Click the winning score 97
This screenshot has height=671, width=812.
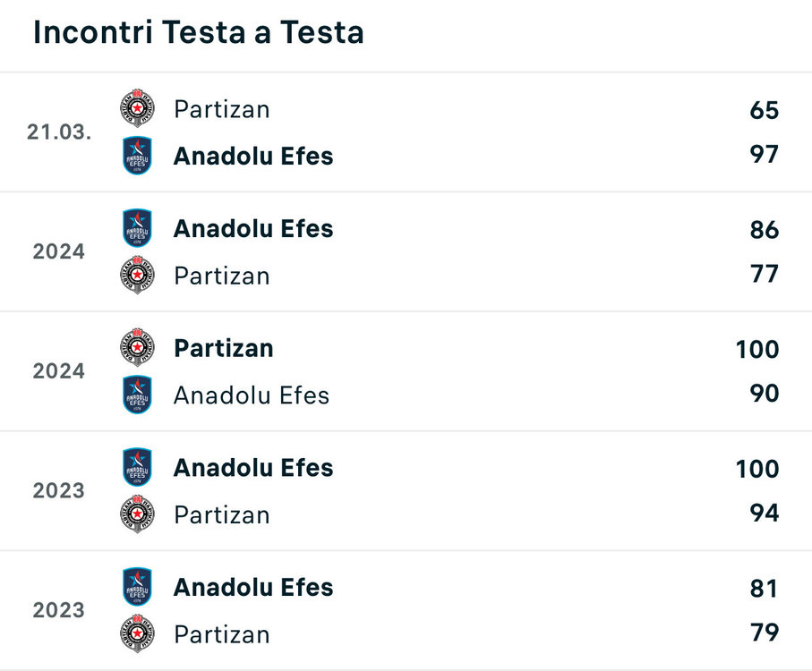pos(765,154)
